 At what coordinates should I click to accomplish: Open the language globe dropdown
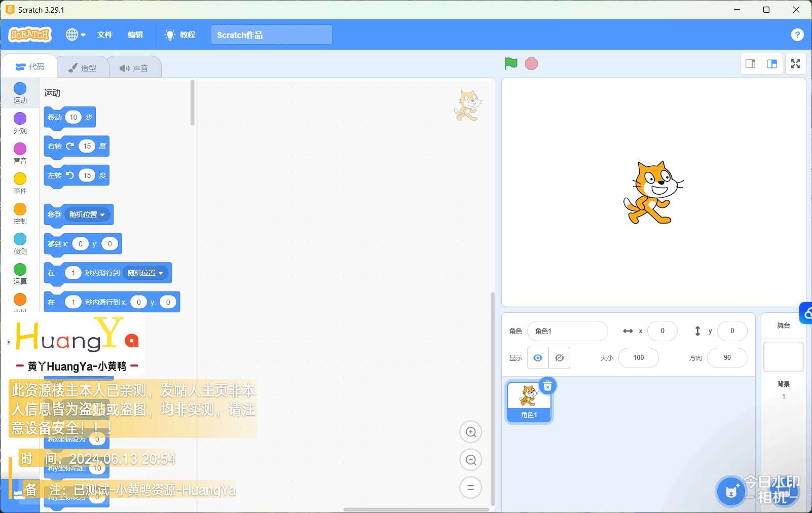click(76, 34)
